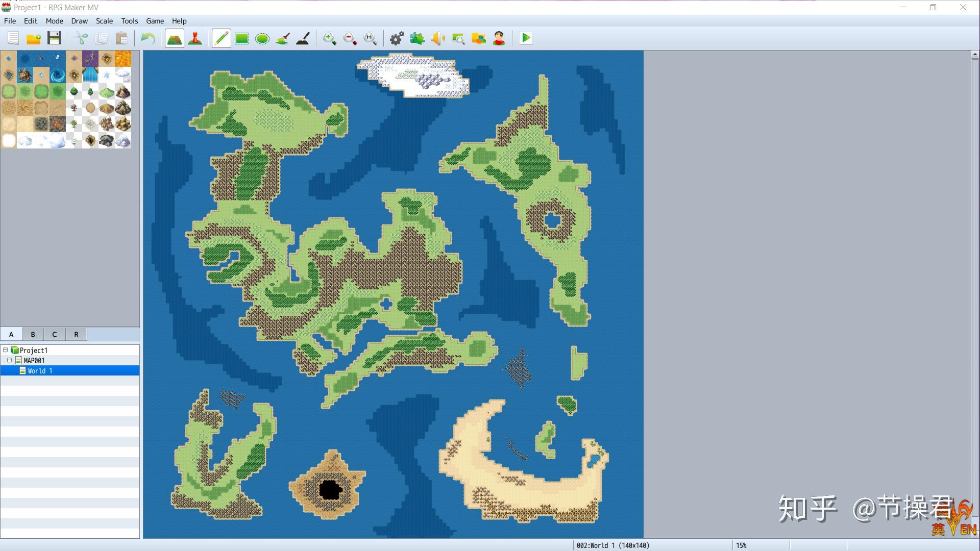Select the Pencil drawing tool
980x551 pixels.
pyautogui.click(x=221, y=38)
